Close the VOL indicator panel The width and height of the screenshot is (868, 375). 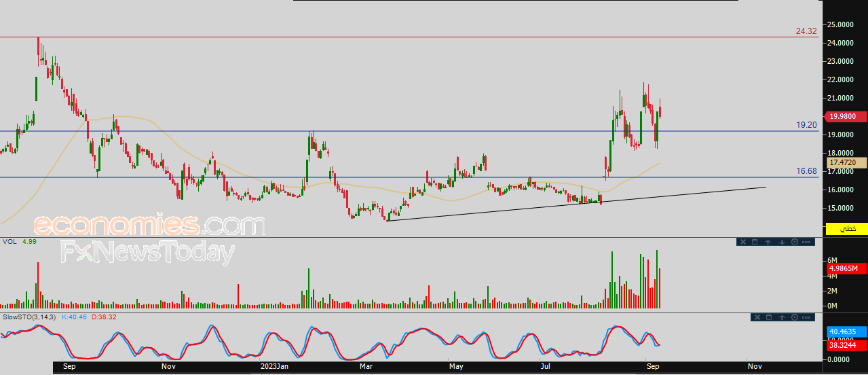[743, 242]
